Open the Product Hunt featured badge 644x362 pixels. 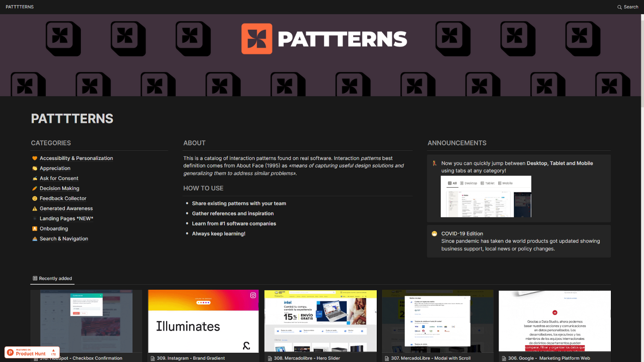tap(32, 352)
